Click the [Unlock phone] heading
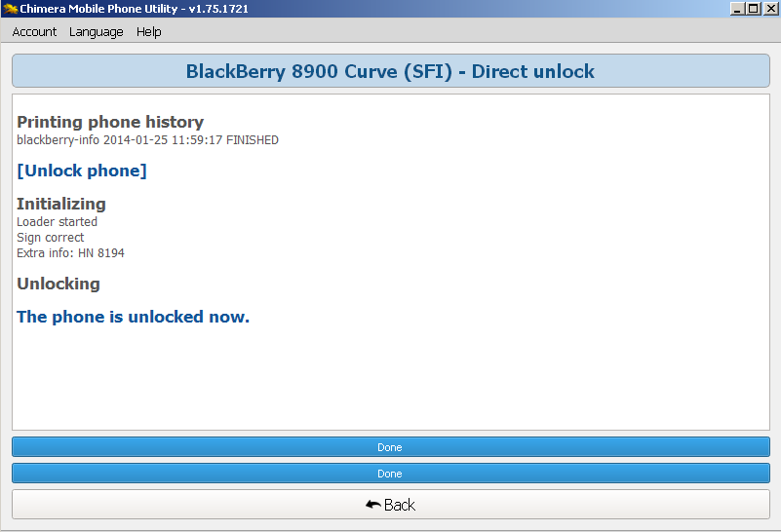781x532 pixels. [82, 171]
